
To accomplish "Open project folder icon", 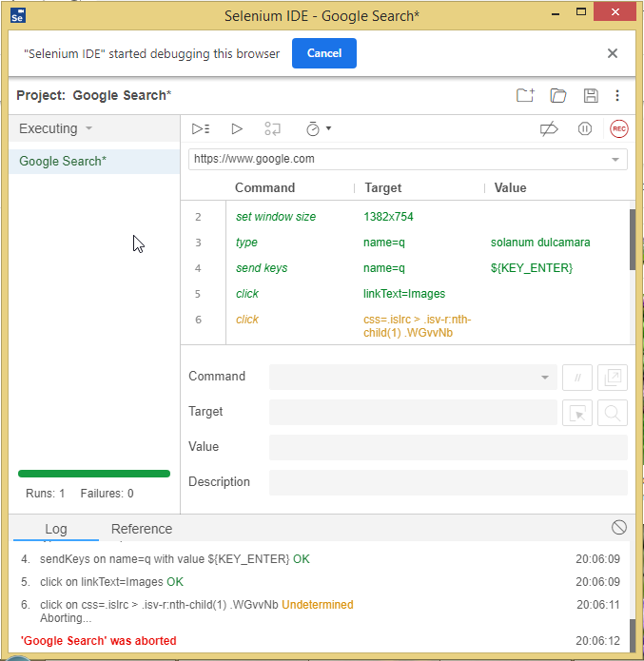I will (x=558, y=95).
